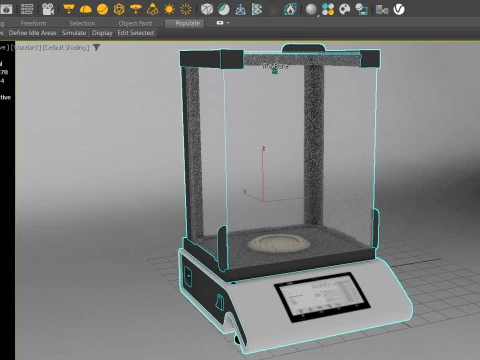Create a yellow mesh light
The height and width of the screenshot is (360, 480).
click(119, 9)
